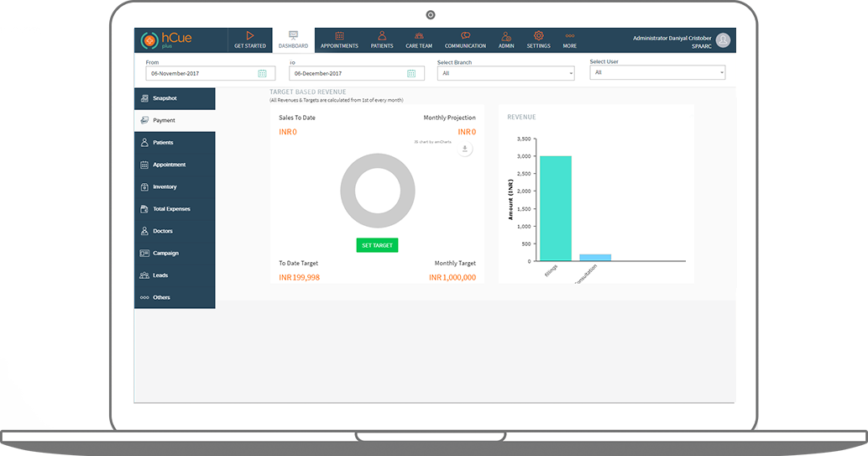Click the Administrator Daniyal Cristober name
Viewport: 868px width, 456px height.
672,39
